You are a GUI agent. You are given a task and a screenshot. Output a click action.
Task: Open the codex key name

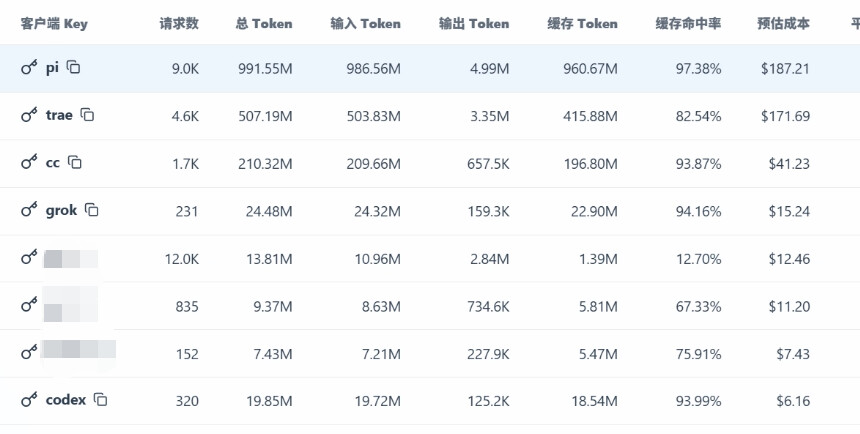pos(66,400)
